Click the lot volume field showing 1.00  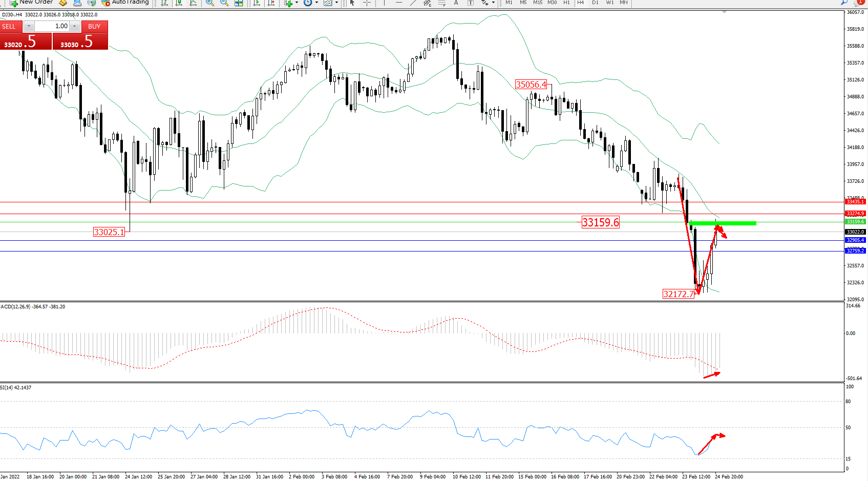coord(52,26)
